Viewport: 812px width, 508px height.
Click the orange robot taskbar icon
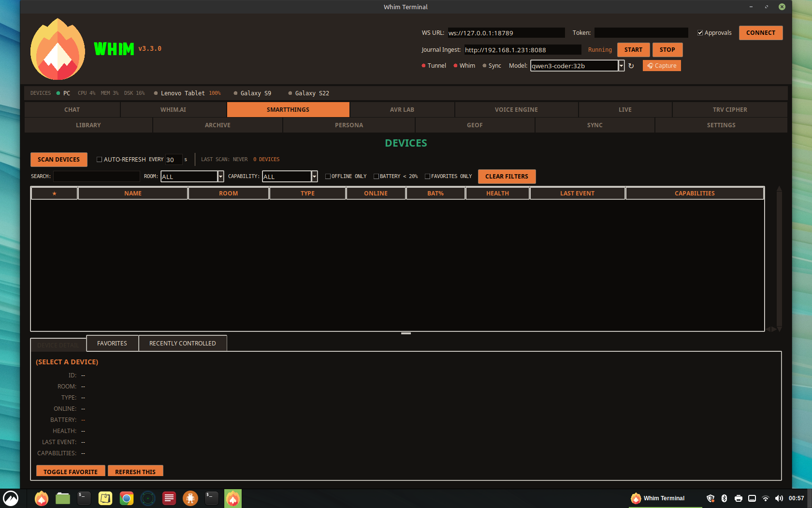190,498
